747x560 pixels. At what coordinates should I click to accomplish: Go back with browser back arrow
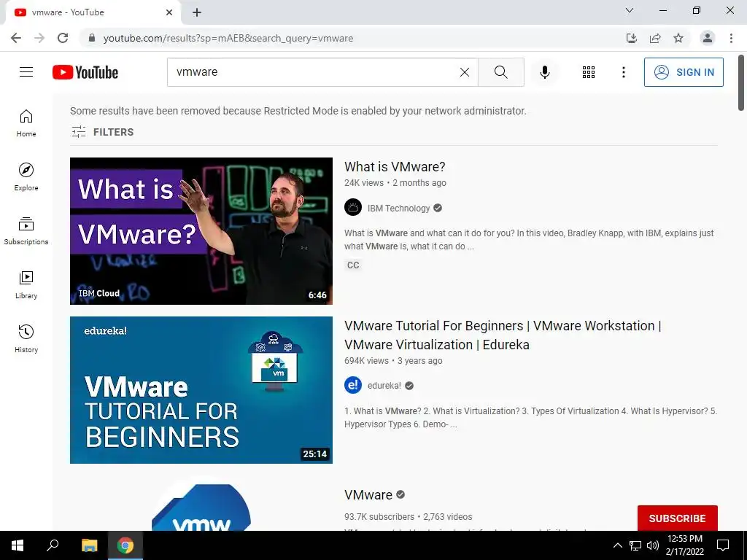pyautogui.click(x=16, y=38)
